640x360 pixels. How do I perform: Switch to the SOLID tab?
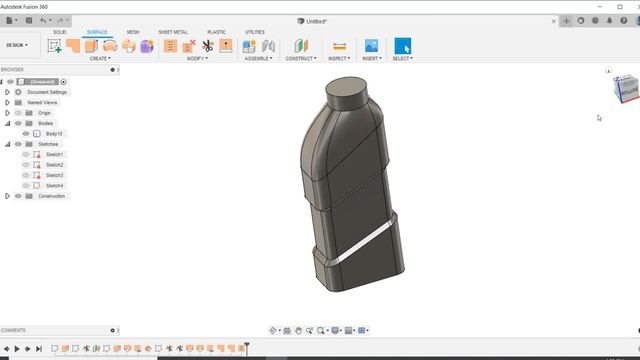[60, 32]
